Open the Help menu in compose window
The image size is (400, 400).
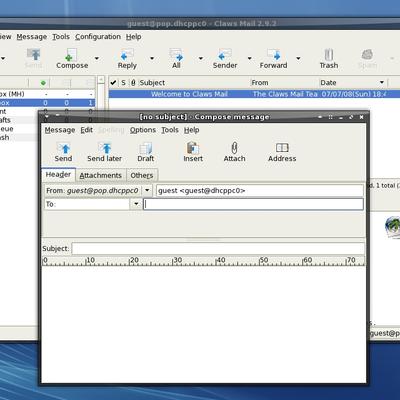192,130
